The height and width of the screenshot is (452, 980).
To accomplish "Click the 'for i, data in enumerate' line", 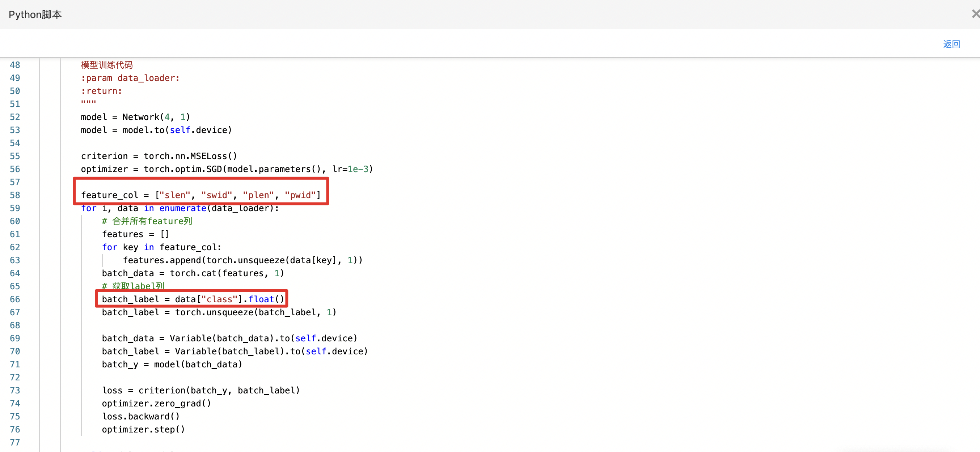I will point(179,208).
